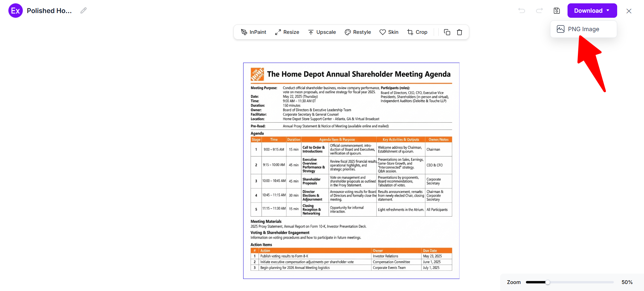
Task: Click the 'Shareholder Proposals' agenda cell
Action: (315, 181)
